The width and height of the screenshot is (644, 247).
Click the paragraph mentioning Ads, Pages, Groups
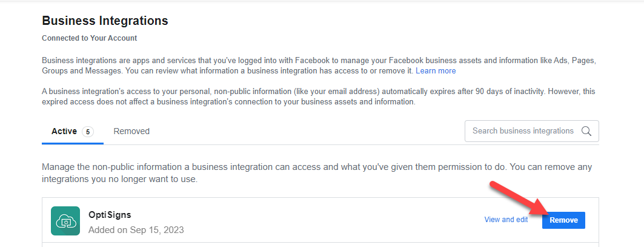pos(319,66)
